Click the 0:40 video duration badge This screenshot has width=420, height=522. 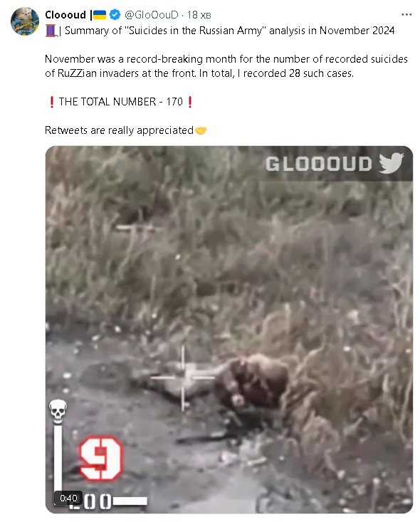click(68, 498)
